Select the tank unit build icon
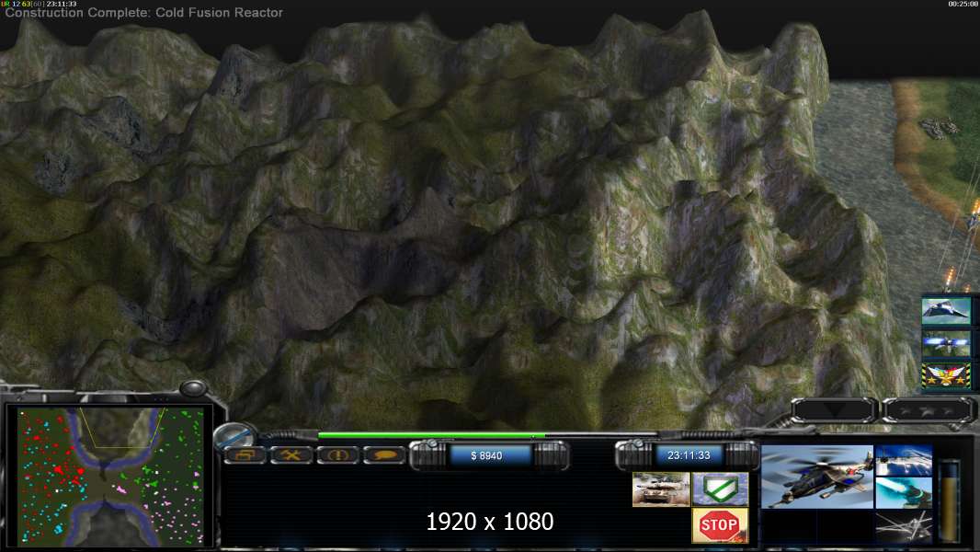980x552 pixels. [661, 489]
